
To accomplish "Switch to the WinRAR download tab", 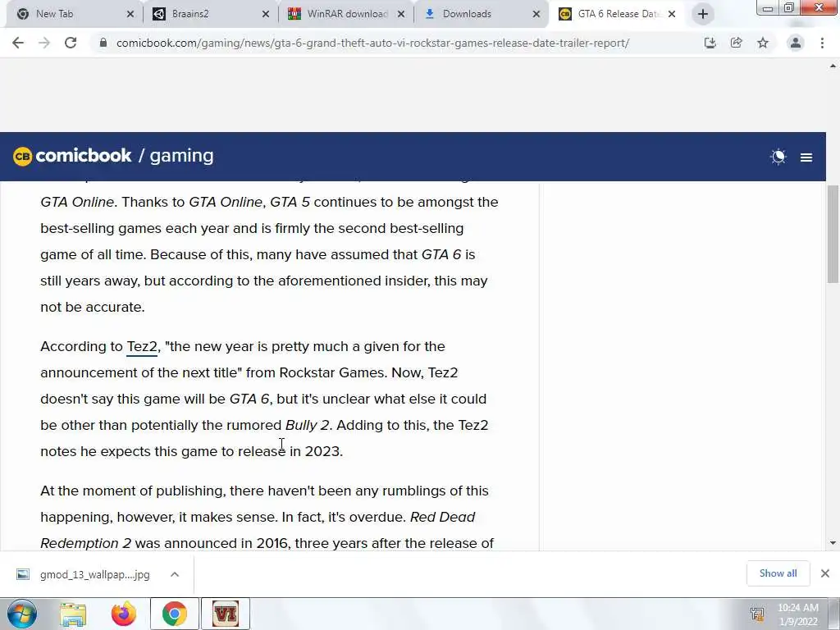I will (x=347, y=14).
